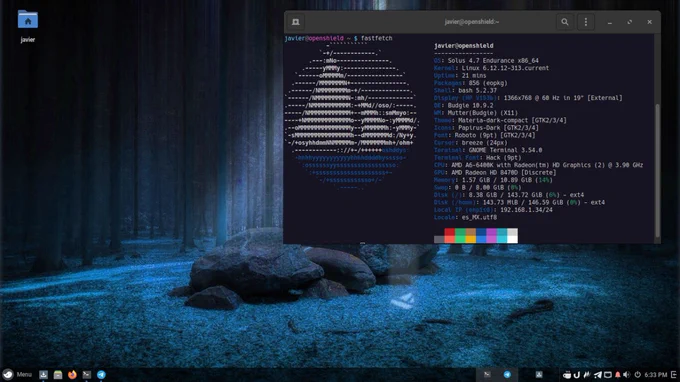
Task: Click the 'Roboto (9pt)' font line
Action: 484,135
